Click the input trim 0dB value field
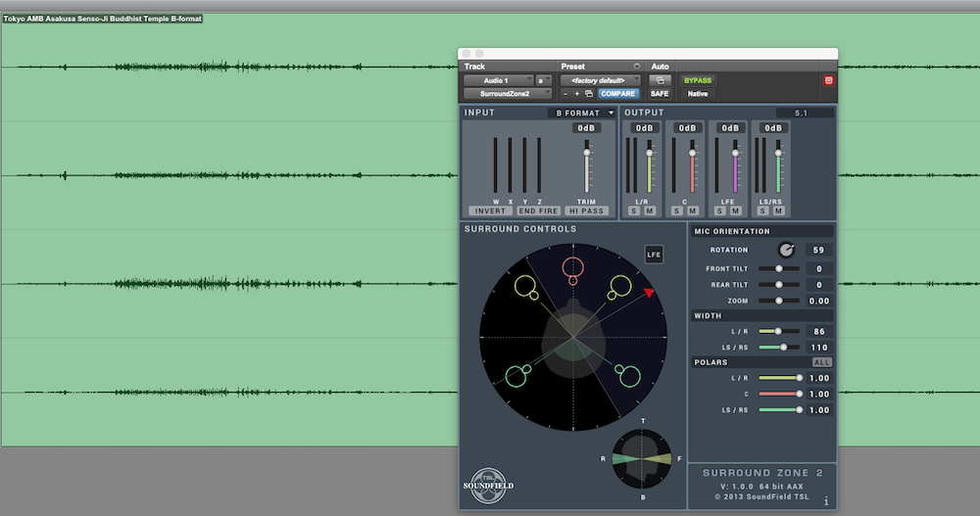 [586, 128]
